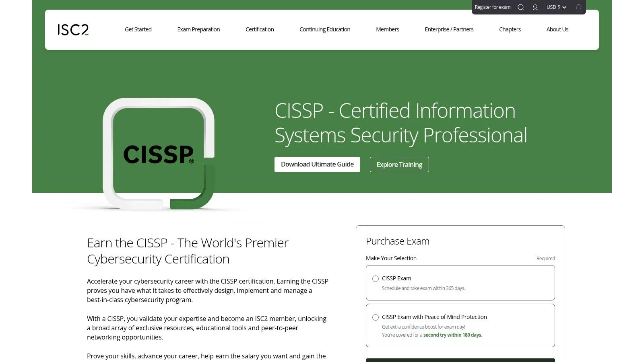Open the search magnifier icon
The width and height of the screenshot is (644, 362).
pos(520,7)
